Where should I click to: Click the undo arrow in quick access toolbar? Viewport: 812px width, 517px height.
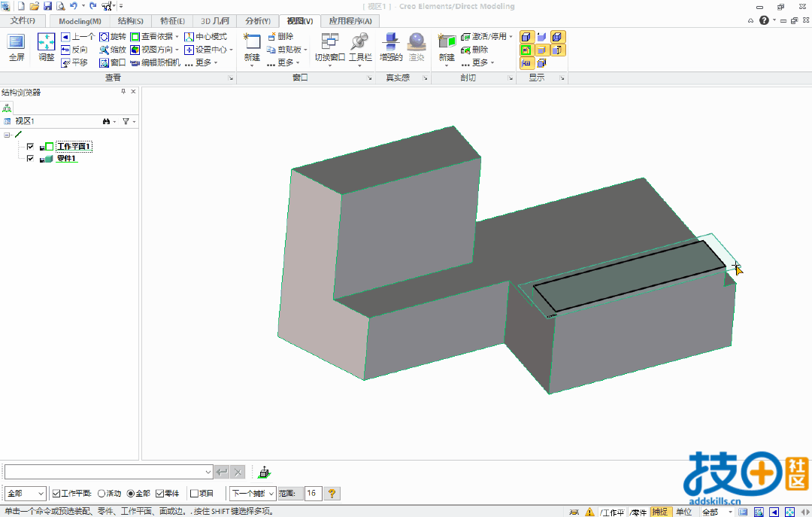click(73, 6)
